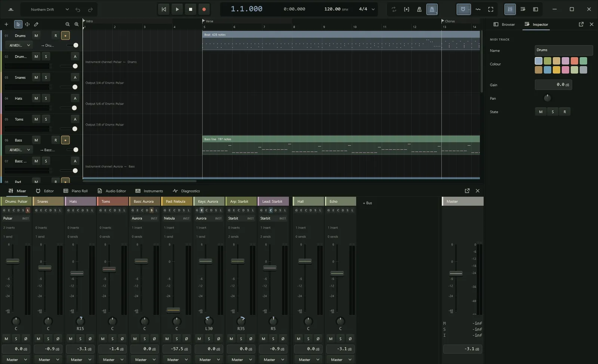
Task: Add a new bus with + Bus
Action: [367, 203]
